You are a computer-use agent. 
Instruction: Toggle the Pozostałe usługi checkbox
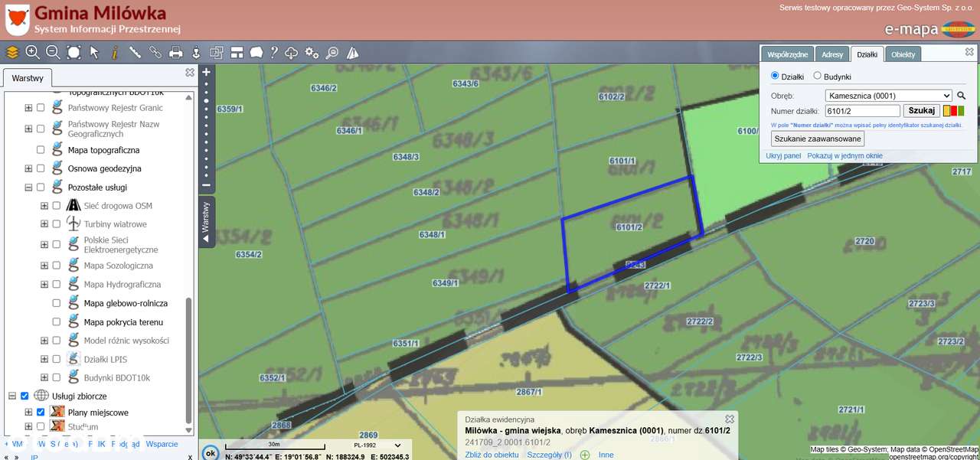pyautogui.click(x=41, y=188)
